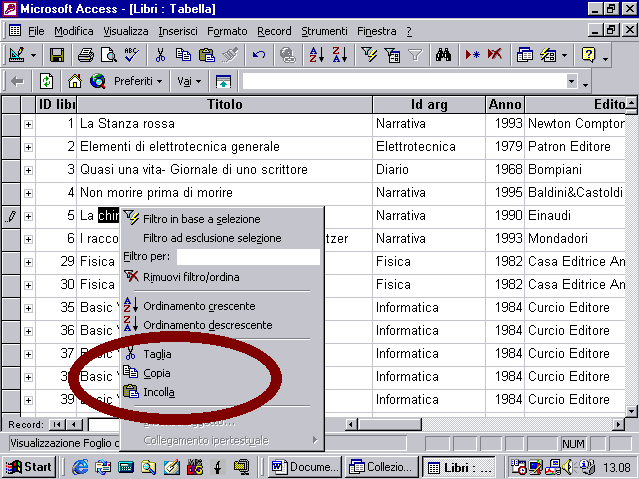The image size is (639, 479).
Task: Click the Titolo column header
Action: [225, 105]
